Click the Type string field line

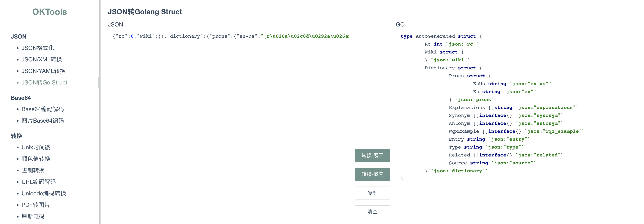486,147
